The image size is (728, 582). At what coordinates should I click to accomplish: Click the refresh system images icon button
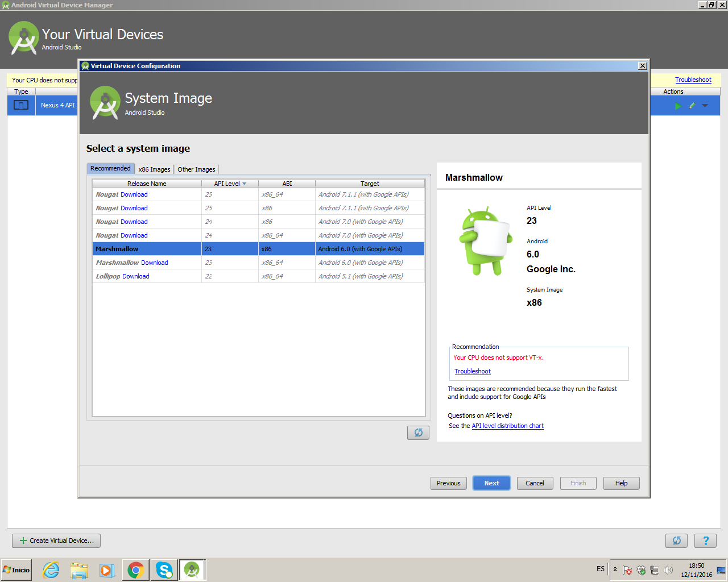(418, 433)
